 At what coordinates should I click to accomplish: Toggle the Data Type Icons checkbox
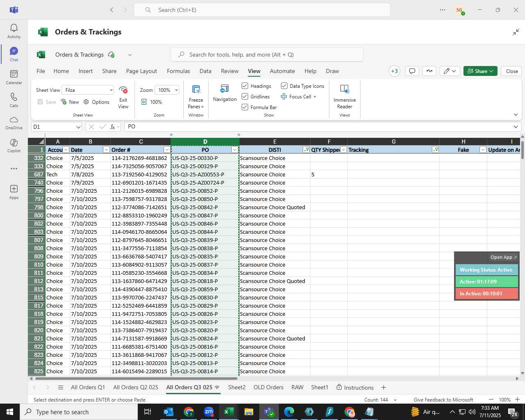click(284, 86)
